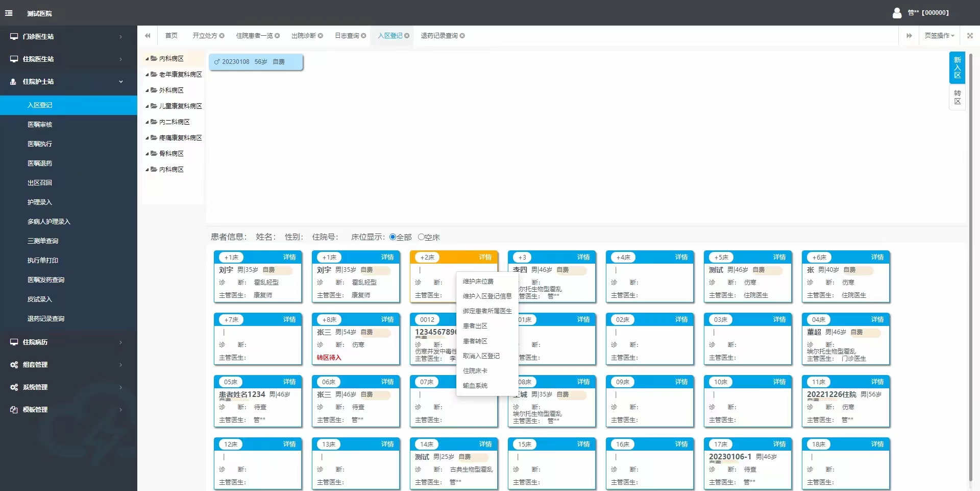
Task: Close the 日志查询 tab
Action: [363, 36]
